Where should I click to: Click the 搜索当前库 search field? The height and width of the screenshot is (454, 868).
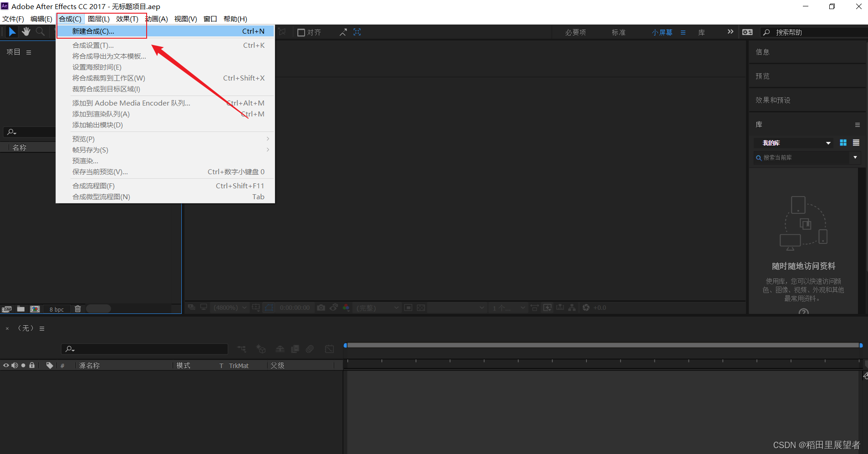802,158
